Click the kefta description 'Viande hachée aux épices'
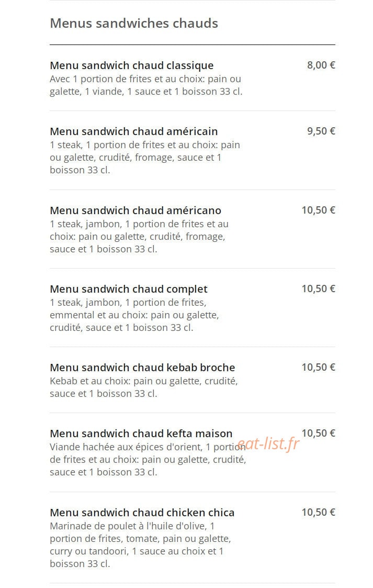The height and width of the screenshot is (588, 373). (x=148, y=459)
